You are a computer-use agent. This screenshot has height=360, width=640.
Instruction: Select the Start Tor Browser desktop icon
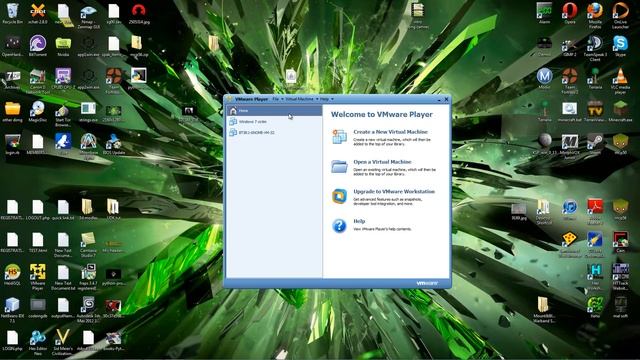(x=63, y=114)
